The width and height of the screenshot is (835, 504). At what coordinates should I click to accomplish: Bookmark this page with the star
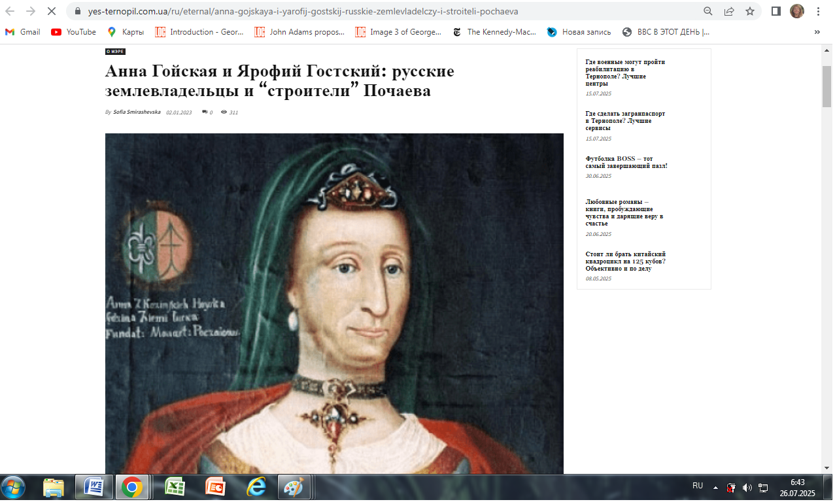click(x=750, y=11)
